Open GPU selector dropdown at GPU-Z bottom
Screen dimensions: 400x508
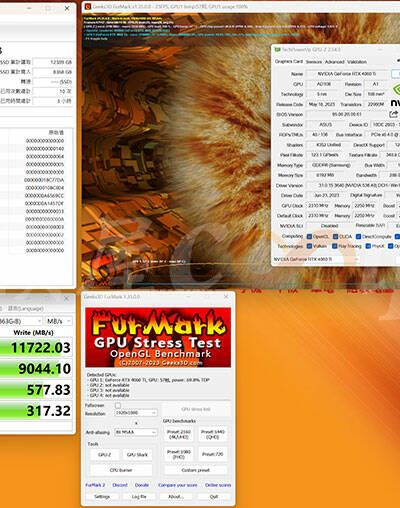coord(316,259)
